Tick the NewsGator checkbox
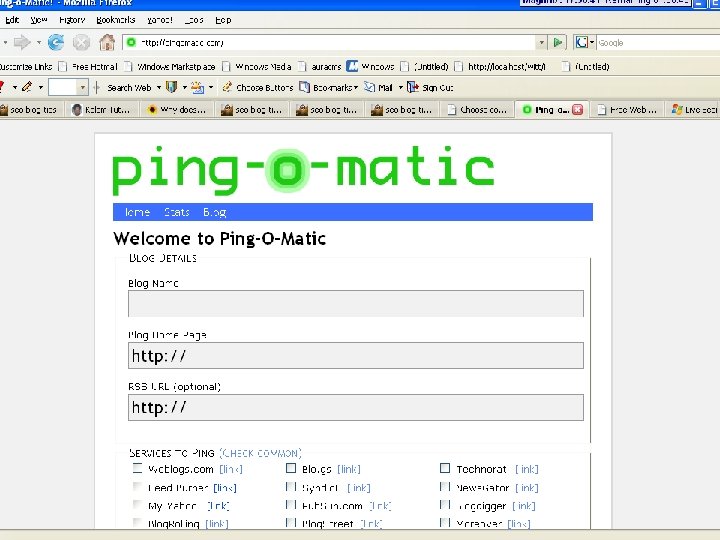 tap(444, 486)
